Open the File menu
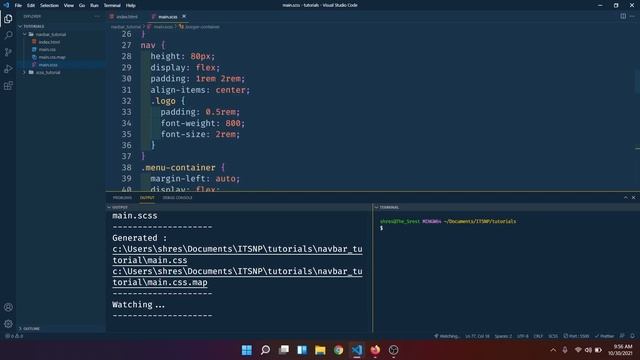This screenshot has height=360, width=640. [x=18, y=5]
